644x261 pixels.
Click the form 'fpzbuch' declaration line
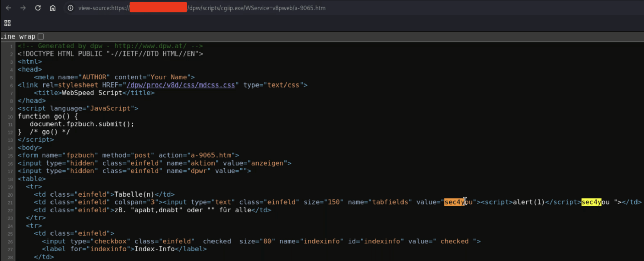[x=128, y=156]
